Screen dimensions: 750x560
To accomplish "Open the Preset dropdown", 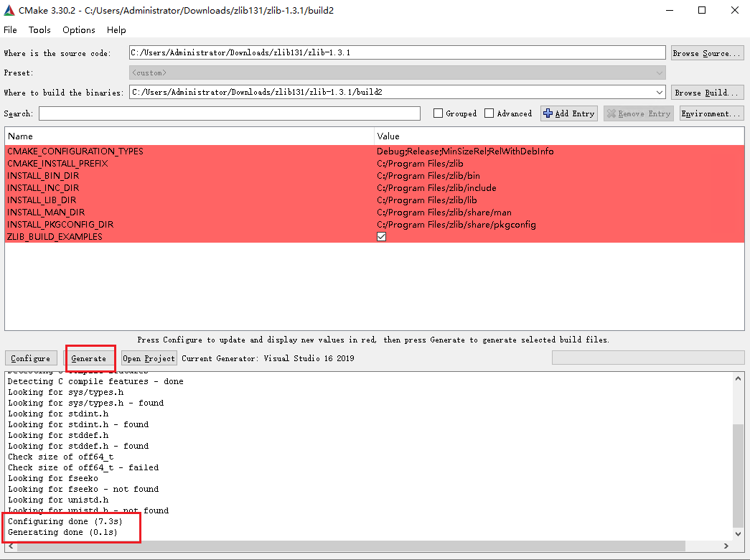I will coord(397,73).
